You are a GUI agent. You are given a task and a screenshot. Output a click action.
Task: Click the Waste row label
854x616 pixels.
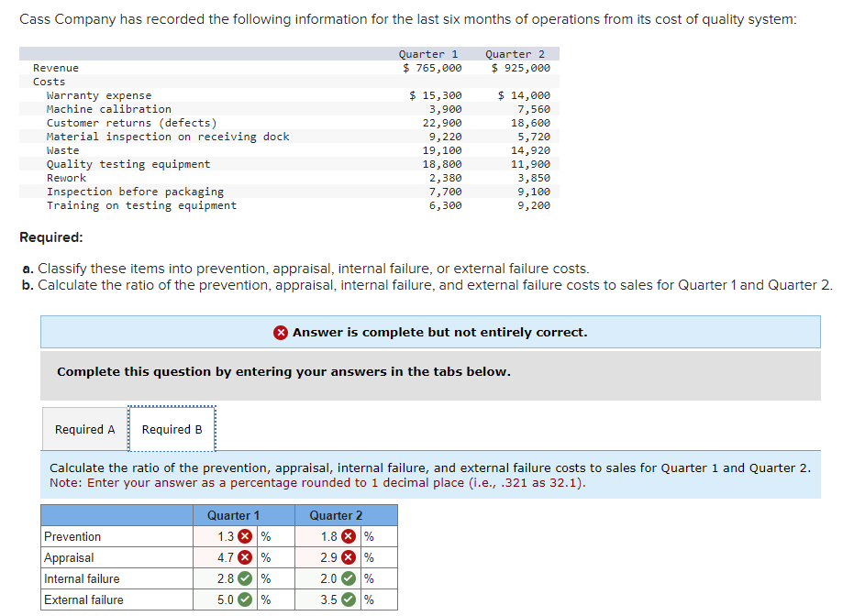pyautogui.click(x=63, y=150)
